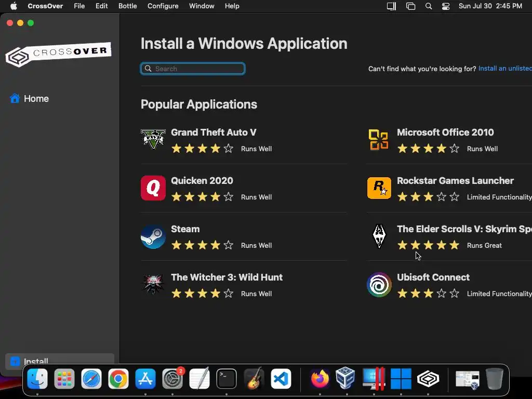Click the Ubisoft Connect swirl icon
The width and height of the screenshot is (532, 399).
(379, 285)
